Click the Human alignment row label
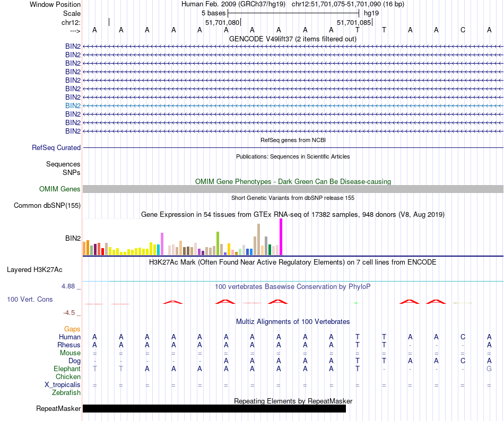The width and height of the screenshot is (504, 421). (69, 337)
